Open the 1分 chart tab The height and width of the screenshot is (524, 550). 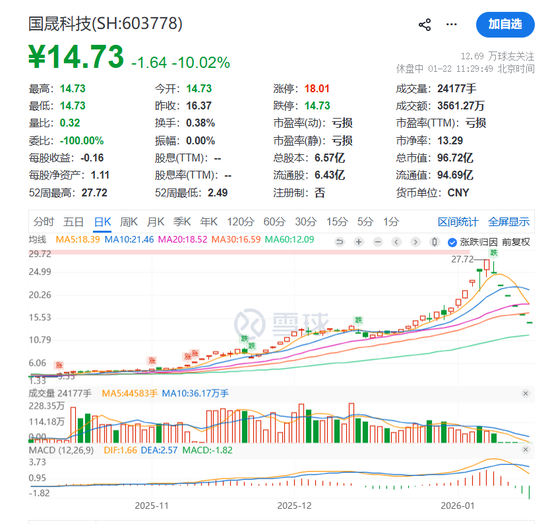(x=391, y=222)
